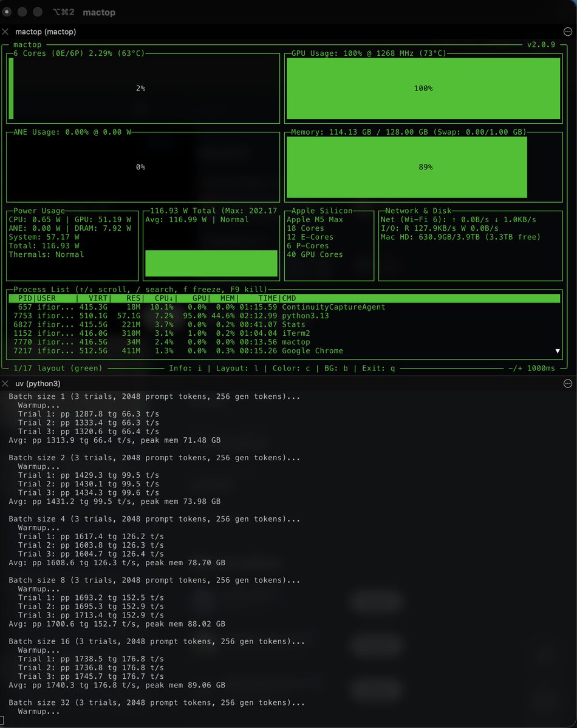Click the '-/+ 1000ms' refresh interval
Viewport: 577px width, 728px height.
[x=531, y=368]
